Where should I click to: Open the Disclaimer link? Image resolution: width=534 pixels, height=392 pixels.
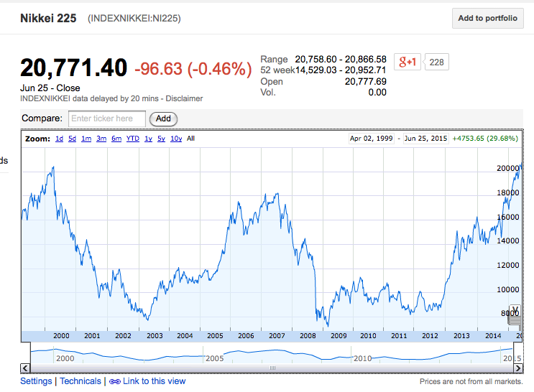click(184, 98)
